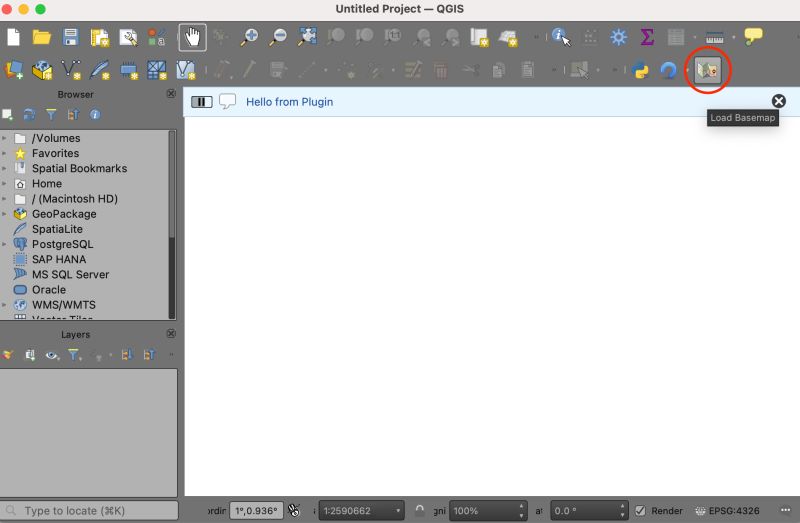800x523 pixels.
Task: Click the message bar pause button
Action: click(x=202, y=102)
